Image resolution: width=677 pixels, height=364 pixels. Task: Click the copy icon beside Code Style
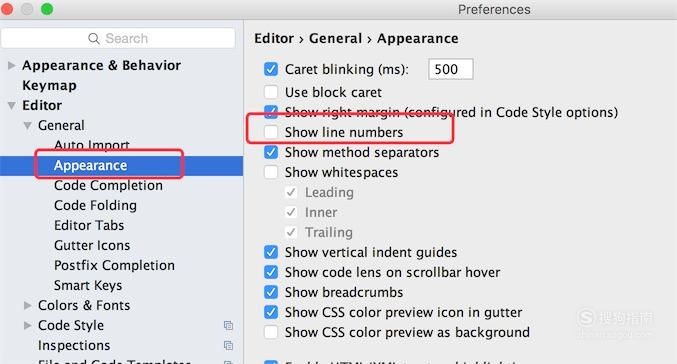(228, 326)
